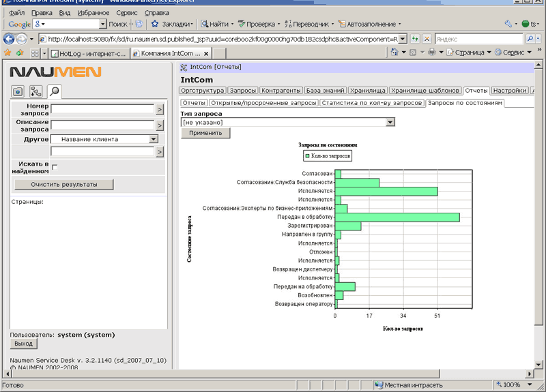This screenshot has height=392, width=546.
Task: Click the Переводчик toolbar button
Action: click(x=306, y=24)
